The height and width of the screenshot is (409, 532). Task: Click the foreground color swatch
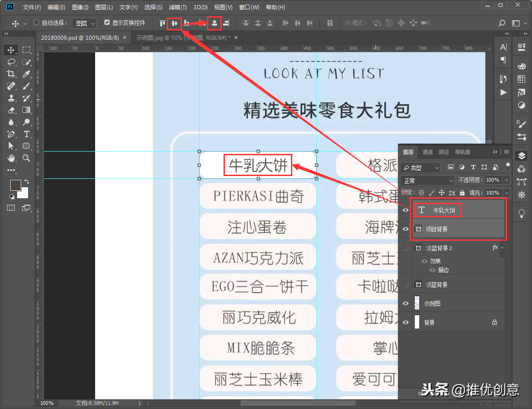[16, 185]
